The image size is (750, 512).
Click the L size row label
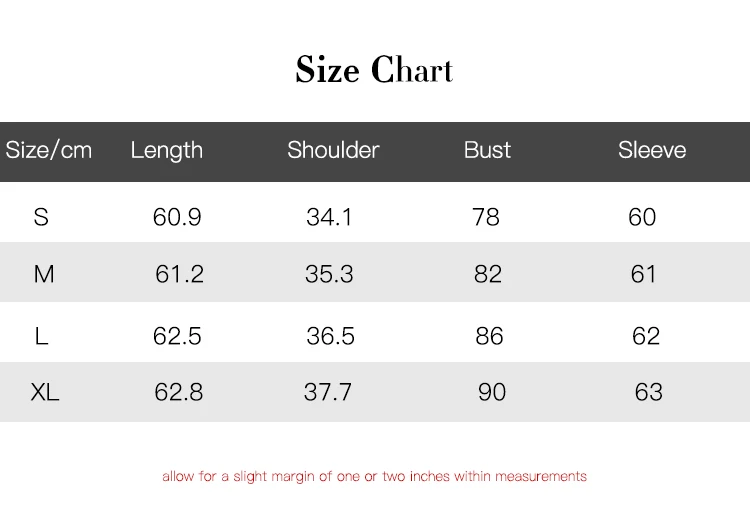41,336
